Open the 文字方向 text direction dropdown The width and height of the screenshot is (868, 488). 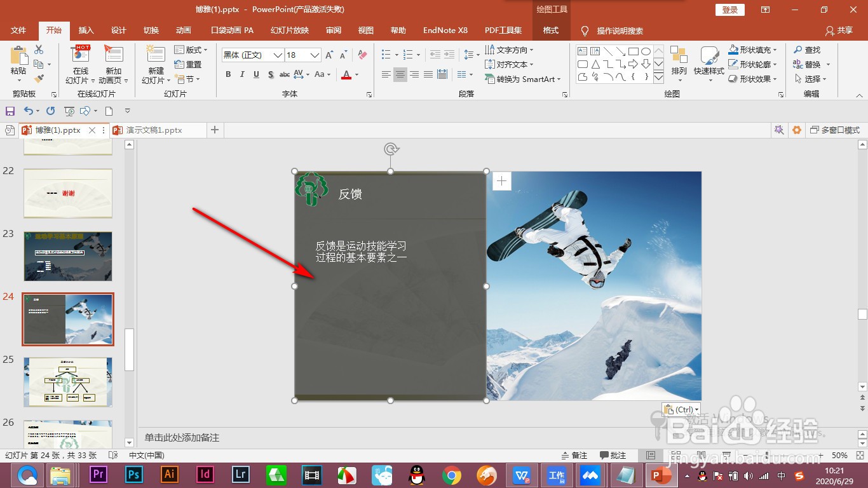(510, 50)
